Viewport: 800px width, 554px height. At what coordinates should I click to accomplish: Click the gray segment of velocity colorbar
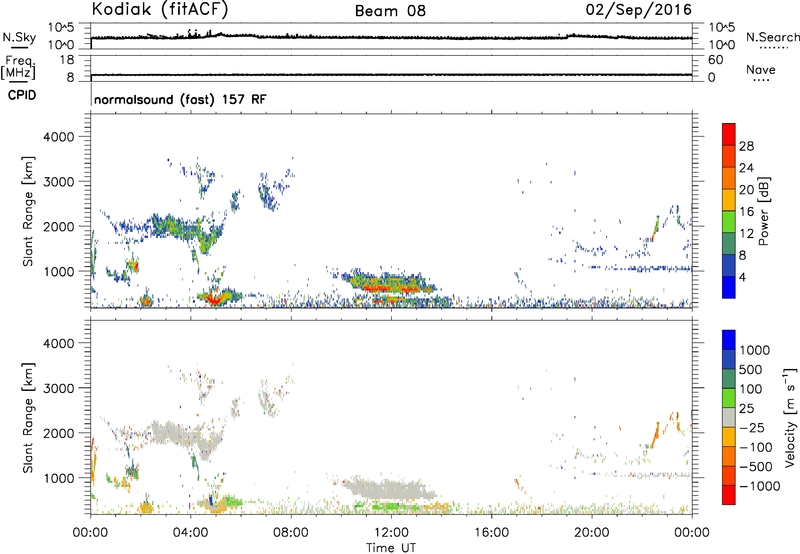[x=729, y=418]
